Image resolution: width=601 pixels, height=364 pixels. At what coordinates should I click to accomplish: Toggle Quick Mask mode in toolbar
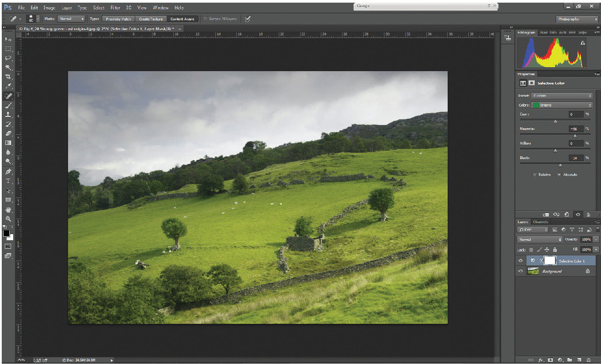click(8, 246)
